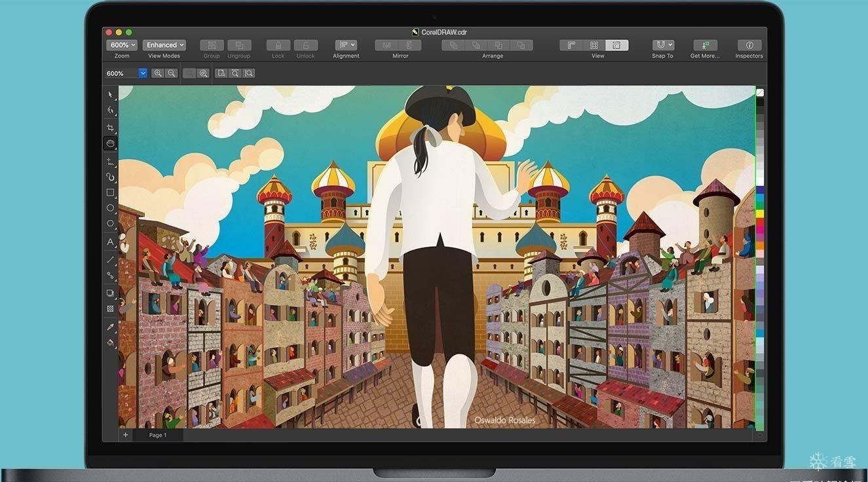
Task: Click the Zoom to Selection icon
Action: pyautogui.click(x=203, y=73)
